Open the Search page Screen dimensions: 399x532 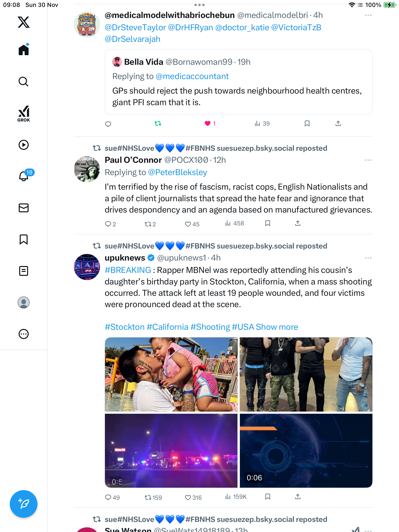click(x=24, y=82)
